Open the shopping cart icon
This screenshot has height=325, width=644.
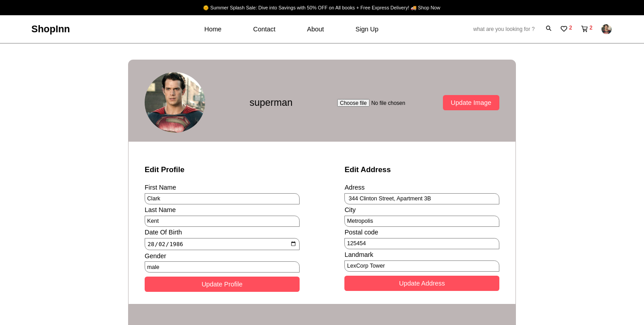coord(584,29)
